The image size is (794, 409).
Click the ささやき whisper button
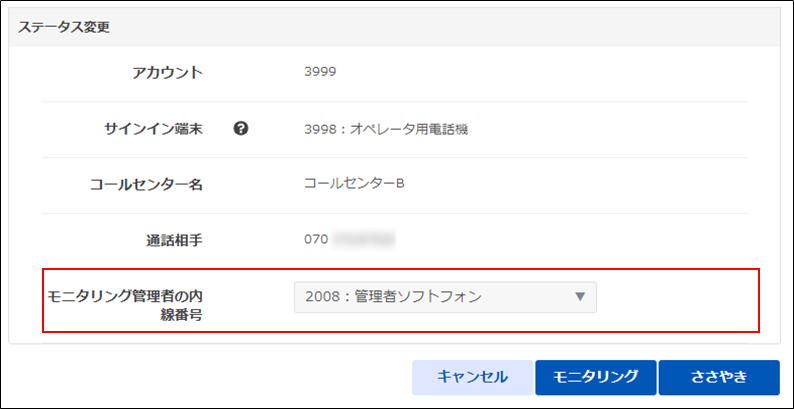pos(719,377)
